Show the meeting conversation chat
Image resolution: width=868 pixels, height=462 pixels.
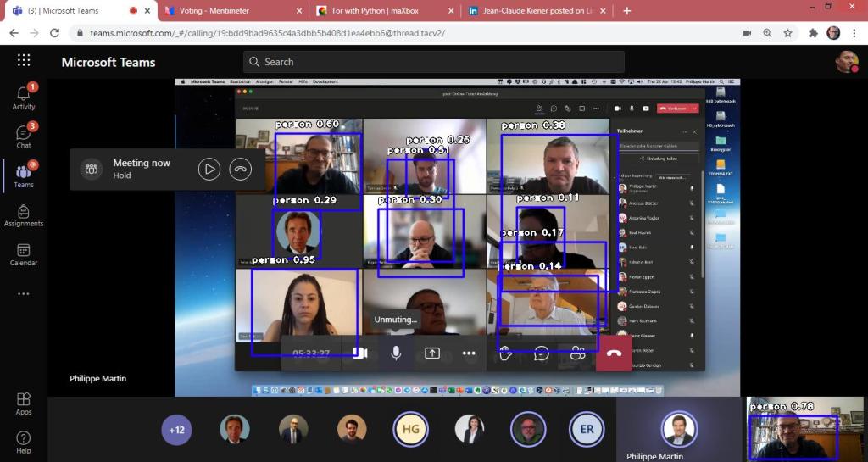(x=542, y=353)
